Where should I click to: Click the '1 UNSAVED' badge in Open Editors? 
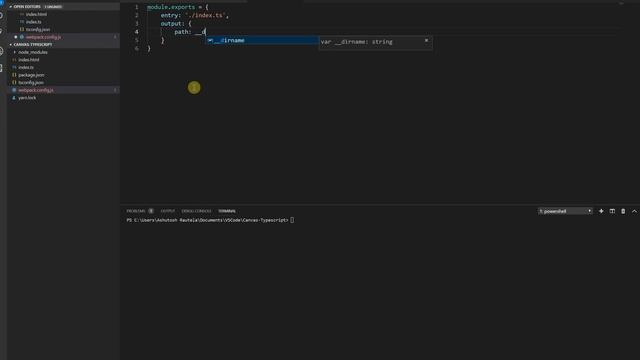[53, 7]
